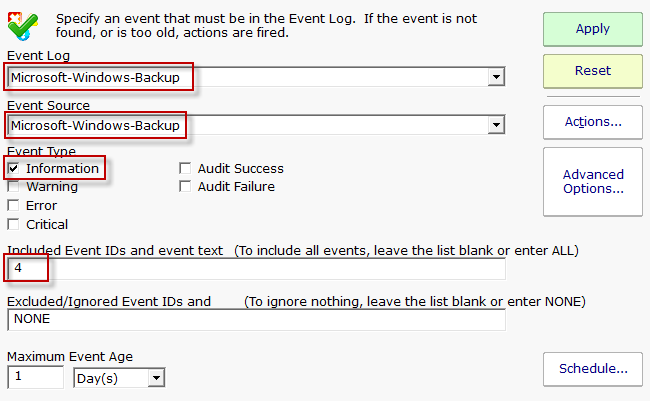Image resolution: width=650 pixels, height=401 pixels.
Task: Click the green checkmark event icon
Action: [x=23, y=26]
